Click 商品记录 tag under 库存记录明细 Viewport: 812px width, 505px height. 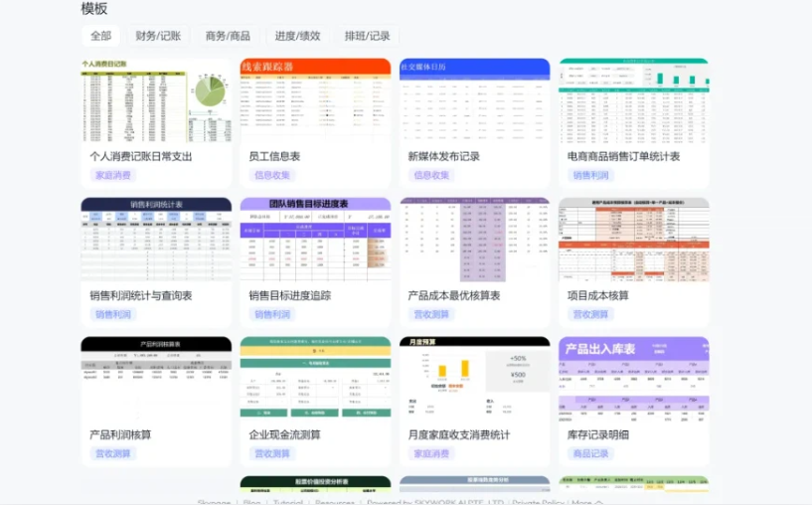pyautogui.click(x=589, y=453)
